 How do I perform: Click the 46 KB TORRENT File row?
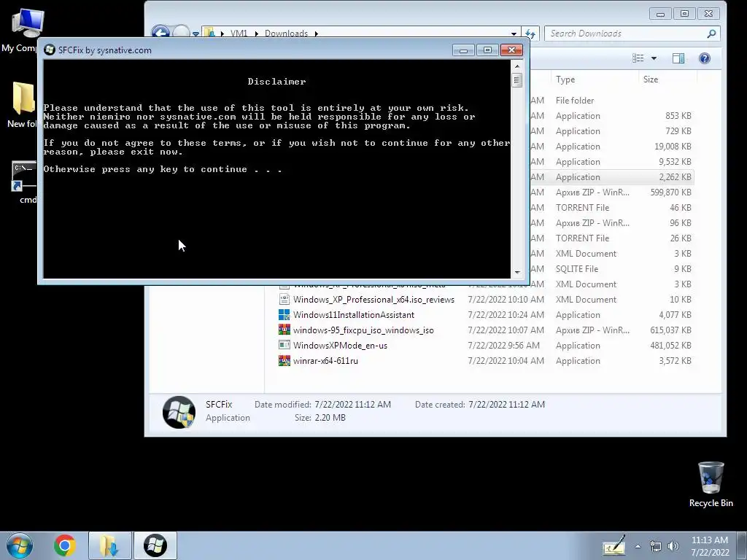pos(612,208)
